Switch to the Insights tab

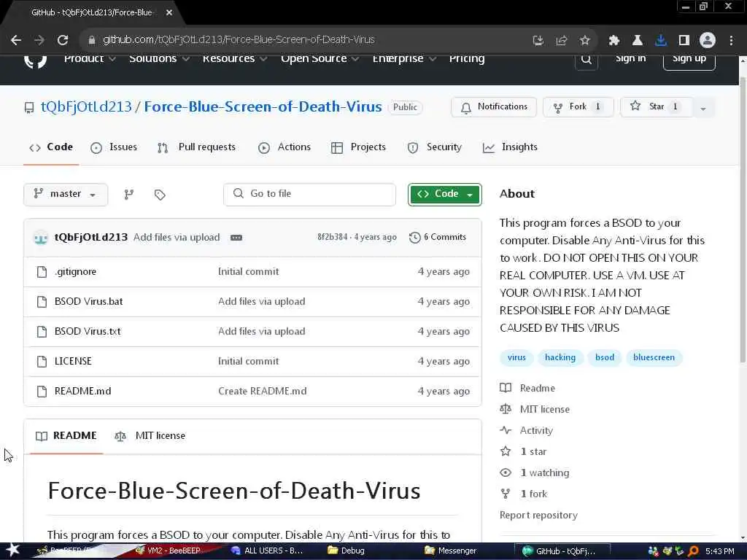[510, 147]
